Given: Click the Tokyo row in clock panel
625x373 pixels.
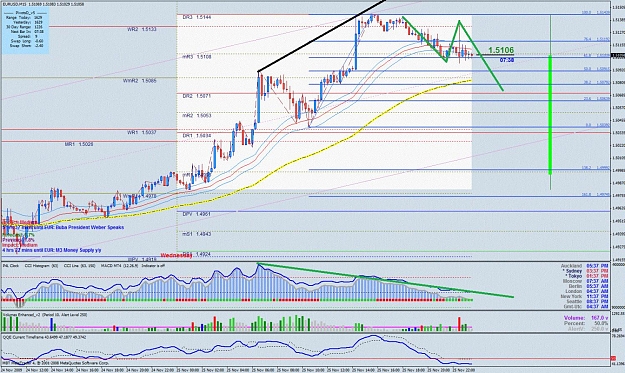Looking at the screenshot, I should [587, 276].
